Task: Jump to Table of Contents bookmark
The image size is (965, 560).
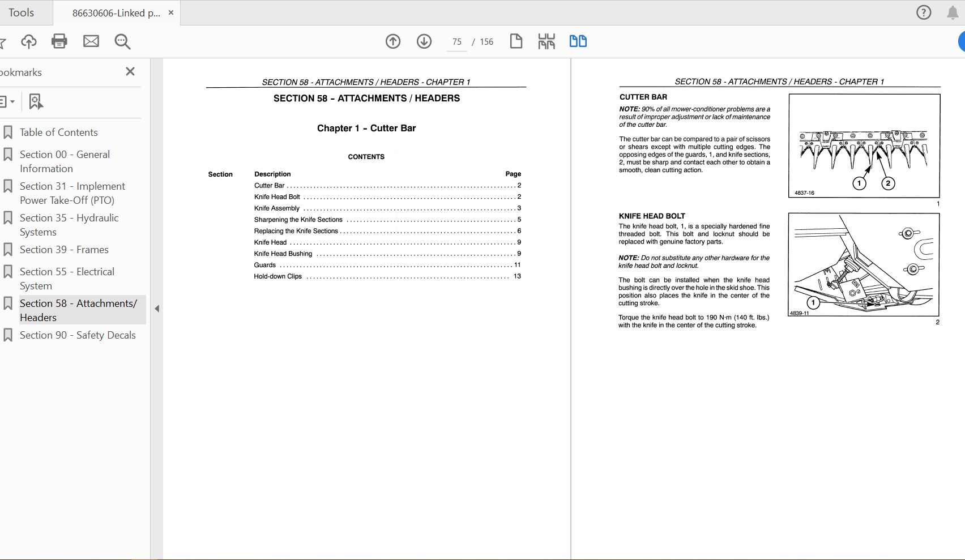Action: pos(59,132)
